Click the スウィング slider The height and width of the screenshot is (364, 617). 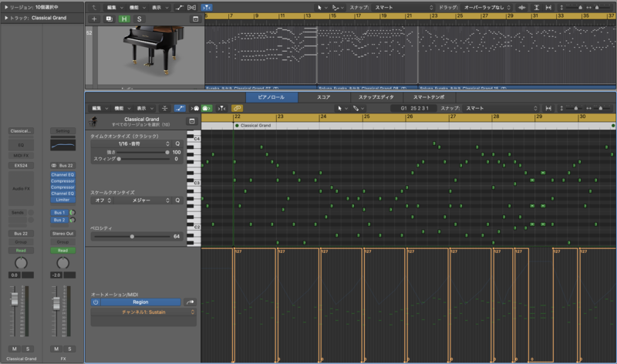click(x=143, y=159)
